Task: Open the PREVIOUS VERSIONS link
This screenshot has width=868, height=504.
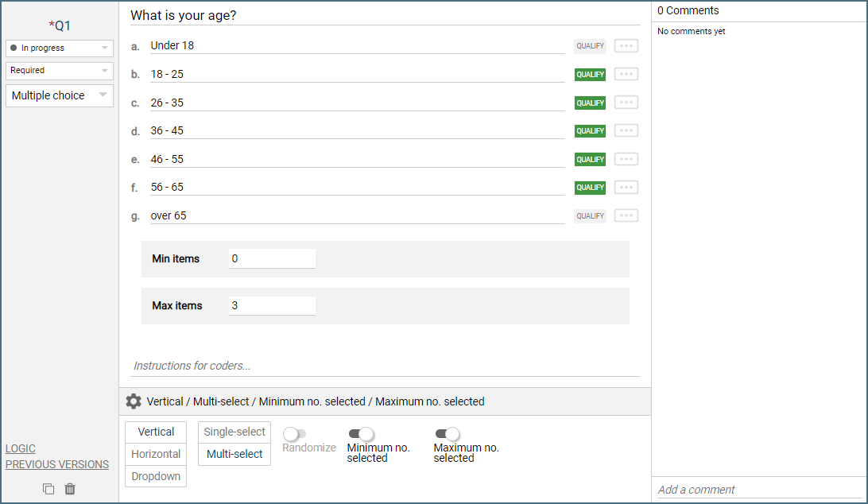Action: click(x=57, y=464)
